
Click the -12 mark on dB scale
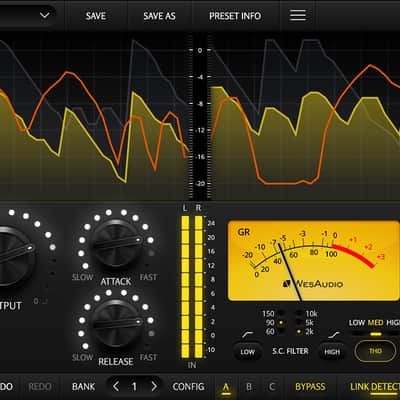(200, 130)
